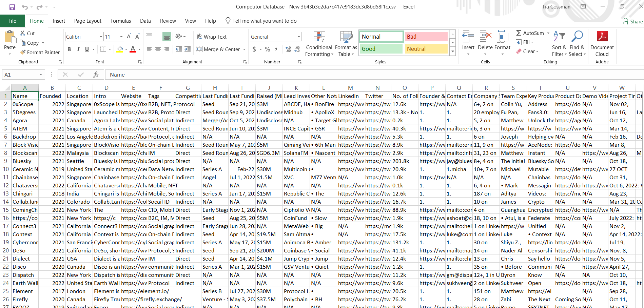Cut the selection with the scissors icon
This screenshot has width=644, height=308.
23,33
